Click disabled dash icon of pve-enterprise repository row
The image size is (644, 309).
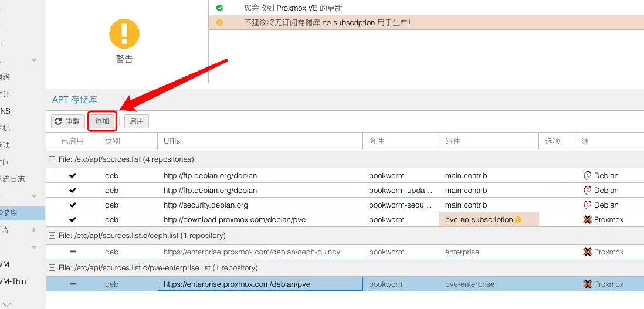(73, 284)
